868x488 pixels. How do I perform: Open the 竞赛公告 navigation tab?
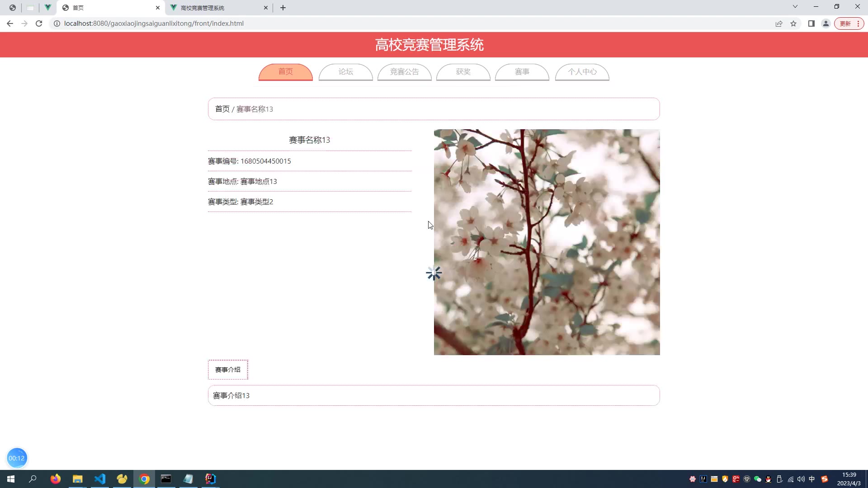(404, 72)
